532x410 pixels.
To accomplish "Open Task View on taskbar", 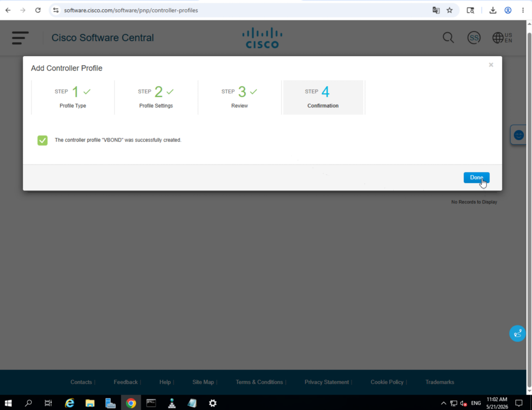I will [48, 403].
